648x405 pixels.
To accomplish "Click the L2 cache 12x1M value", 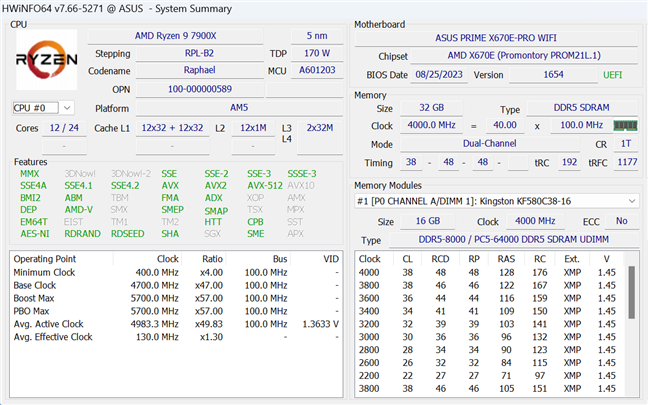I will [x=253, y=128].
